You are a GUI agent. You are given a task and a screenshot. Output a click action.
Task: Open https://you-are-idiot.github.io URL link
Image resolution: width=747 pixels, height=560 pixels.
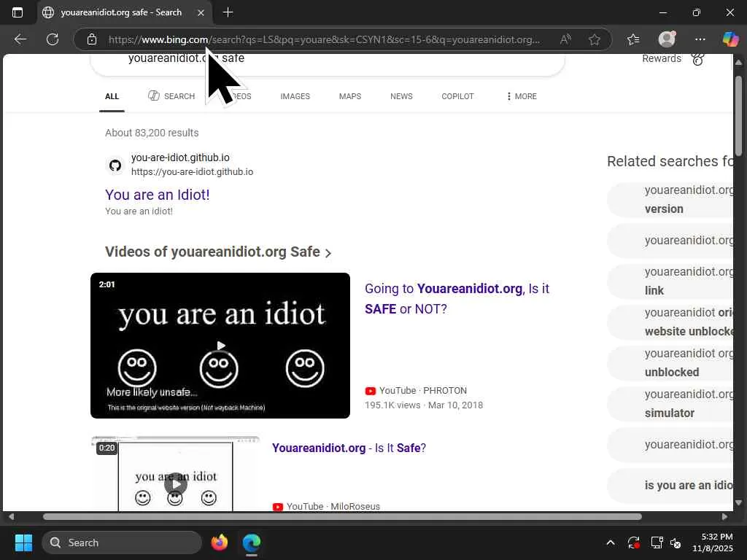193,172
